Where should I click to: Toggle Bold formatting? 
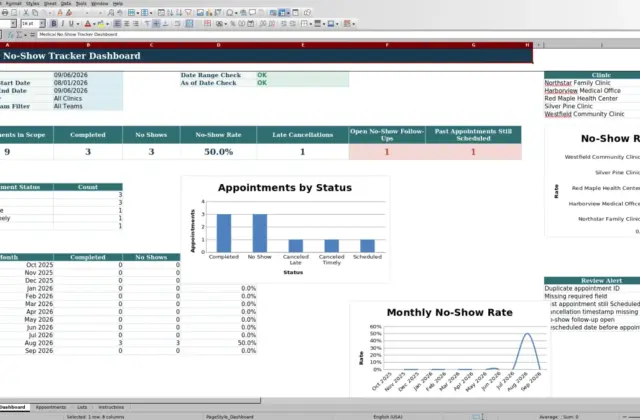coord(53,24)
